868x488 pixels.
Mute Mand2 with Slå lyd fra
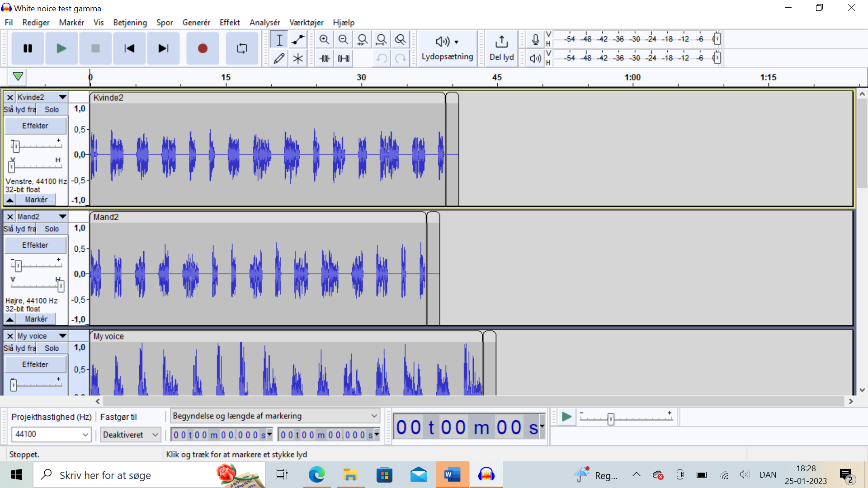point(20,229)
